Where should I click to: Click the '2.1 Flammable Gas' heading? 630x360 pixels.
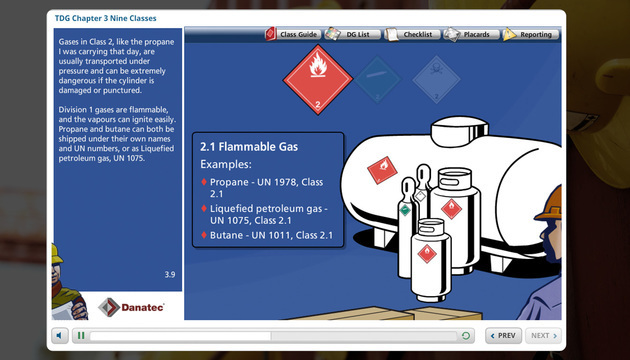[x=249, y=147]
